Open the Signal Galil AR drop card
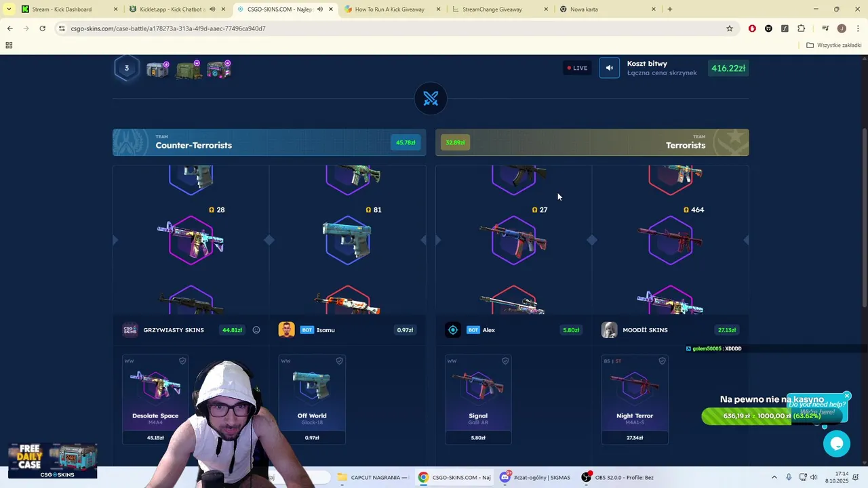 (478, 400)
